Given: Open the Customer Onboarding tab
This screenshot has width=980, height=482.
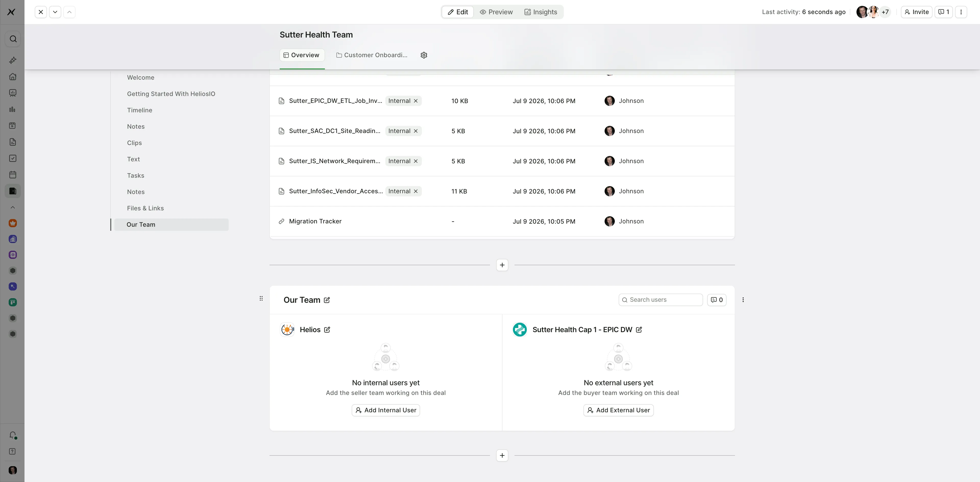Looking at the screenshot, I should (372, 55).
